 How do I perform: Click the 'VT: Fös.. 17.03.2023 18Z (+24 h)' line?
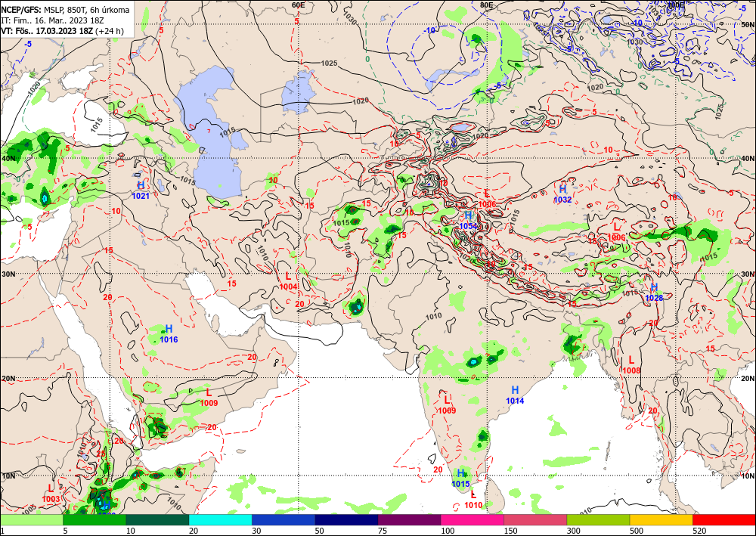click(x=62, y=31)
